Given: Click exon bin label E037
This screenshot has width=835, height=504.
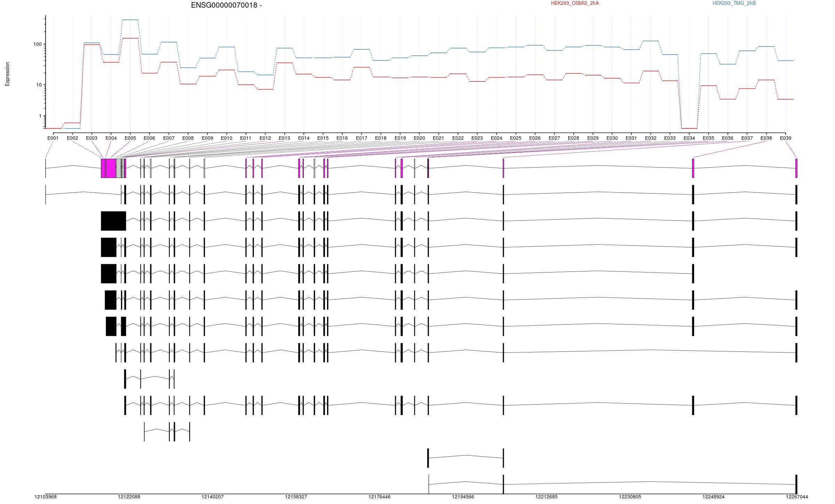Looking at the screenshot, I should 747,138.
